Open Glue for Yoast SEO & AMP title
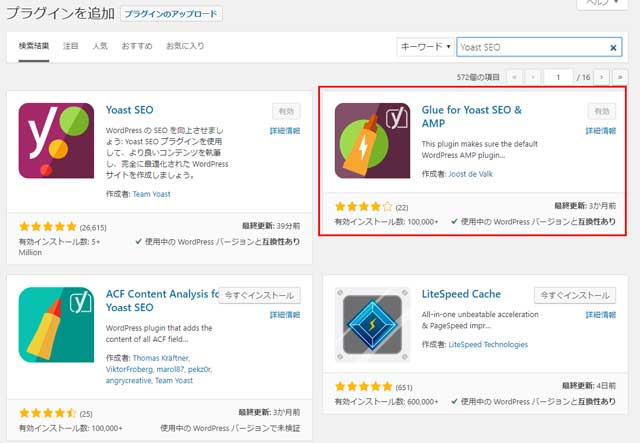640x443 pixels. click(x=471, y=116)
